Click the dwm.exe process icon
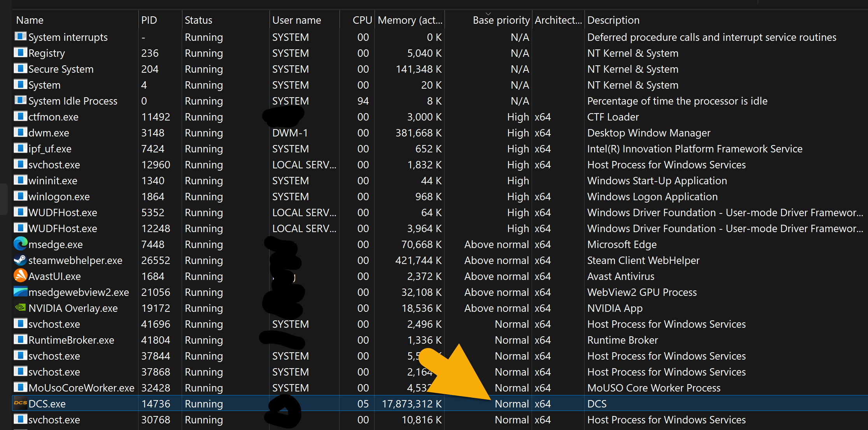 20,132
